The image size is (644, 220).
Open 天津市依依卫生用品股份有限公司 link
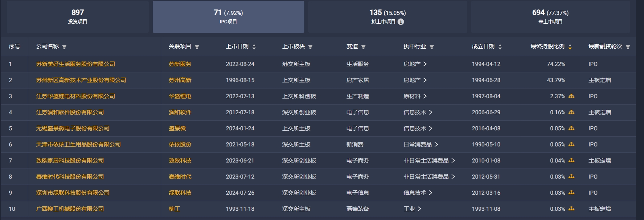pos(78,144)
